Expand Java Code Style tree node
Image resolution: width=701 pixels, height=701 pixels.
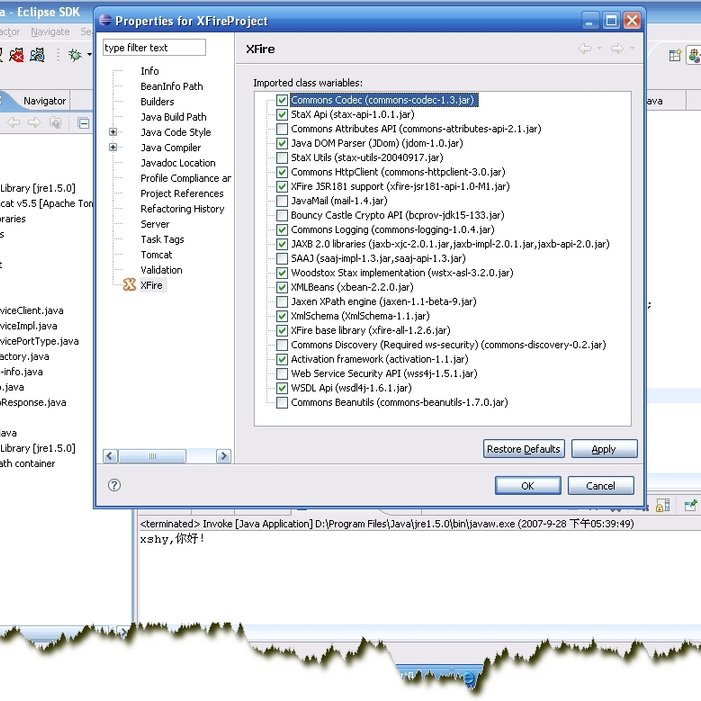[x=113, y=132]
